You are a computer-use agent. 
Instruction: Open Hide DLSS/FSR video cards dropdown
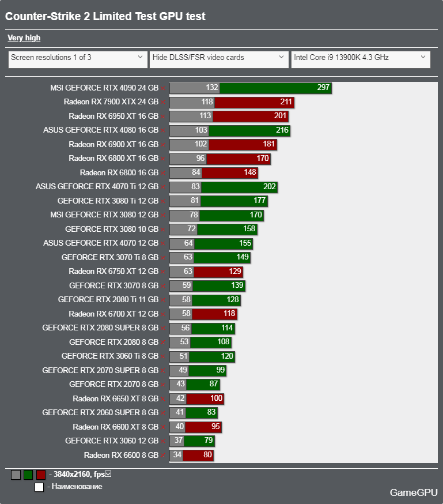point(219,59)
